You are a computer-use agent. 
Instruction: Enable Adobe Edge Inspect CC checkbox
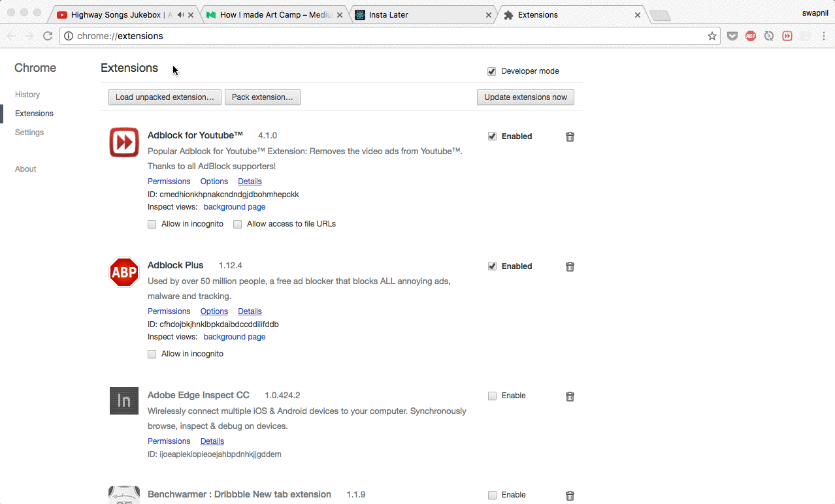point(492,396)
